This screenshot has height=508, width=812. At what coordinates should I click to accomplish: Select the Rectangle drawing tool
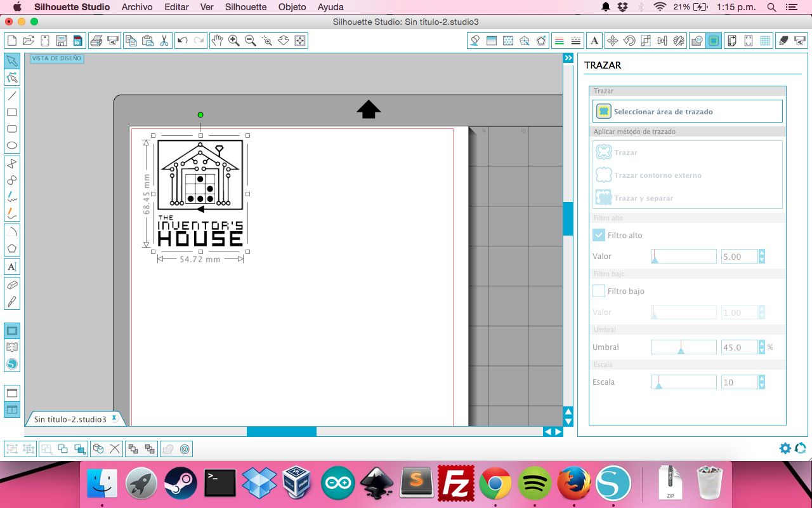(x=12, y=112)
